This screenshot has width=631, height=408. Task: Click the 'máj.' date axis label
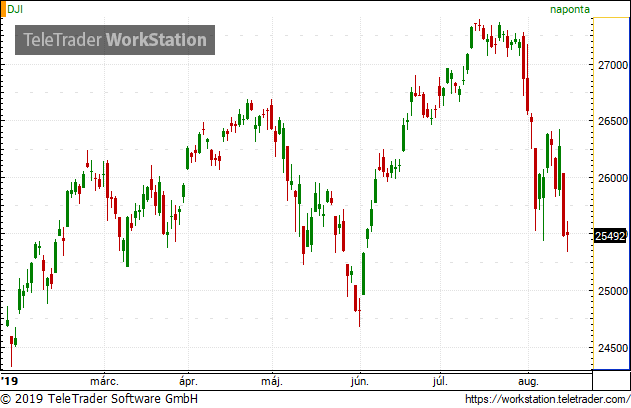coord(272,381)
